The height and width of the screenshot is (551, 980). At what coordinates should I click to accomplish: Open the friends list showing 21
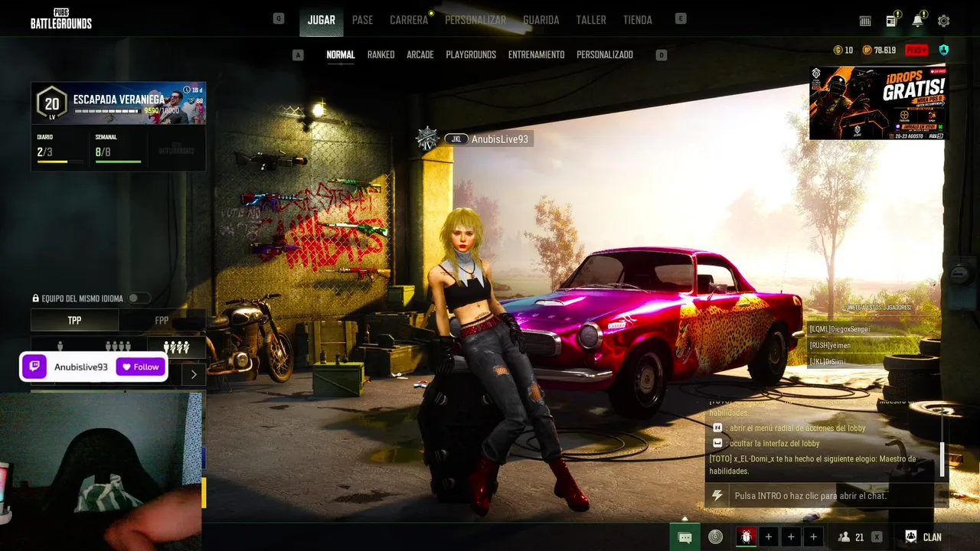click(x=851, y=537)
